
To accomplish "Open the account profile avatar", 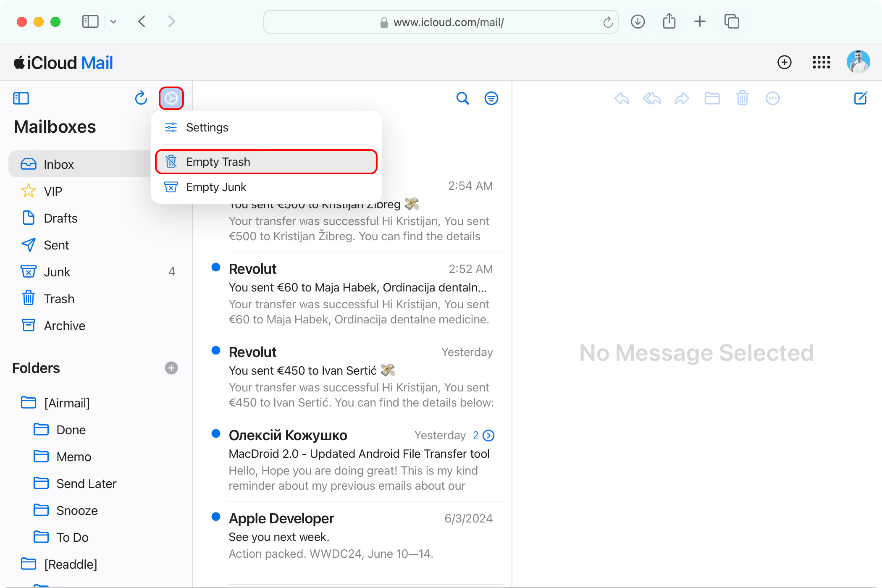I will [x=858, y=62].
